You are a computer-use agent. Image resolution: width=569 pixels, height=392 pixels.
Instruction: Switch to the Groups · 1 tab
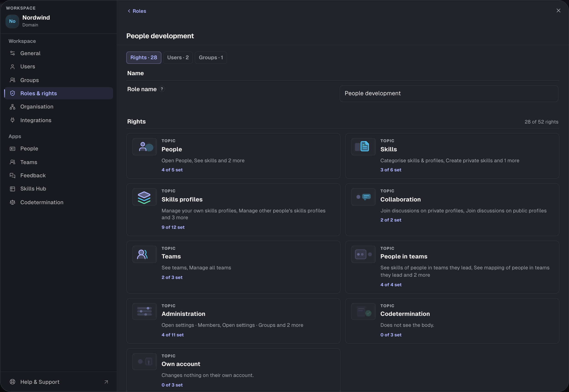(x=211, y=57)
